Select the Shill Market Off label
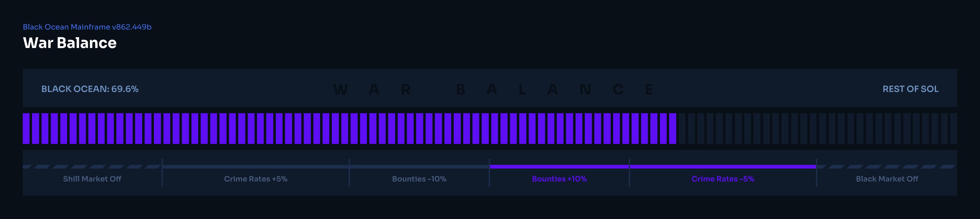The width and height of the screenshot is (980, 219). (92, 179)
